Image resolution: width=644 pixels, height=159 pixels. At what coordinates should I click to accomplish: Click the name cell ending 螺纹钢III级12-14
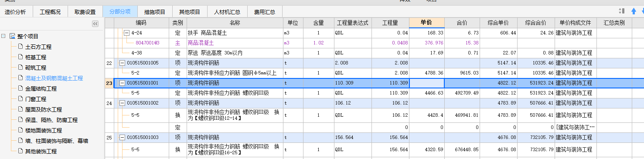[x=235, y=115]
